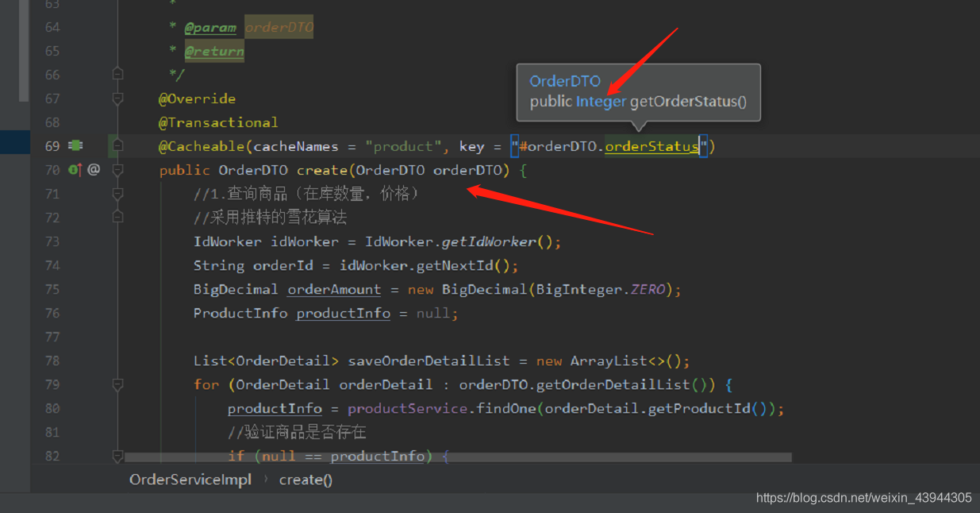The image size is (980, 513).
Task: Click productService.findOne call on line 80
Action: point(441,408)
